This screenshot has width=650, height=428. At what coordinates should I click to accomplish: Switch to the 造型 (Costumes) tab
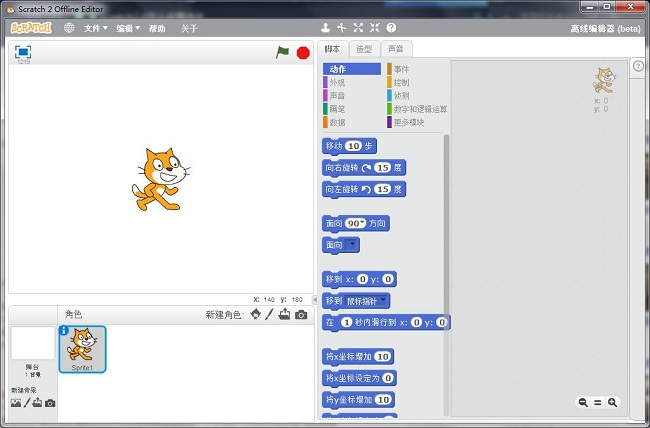coord(364,49)
